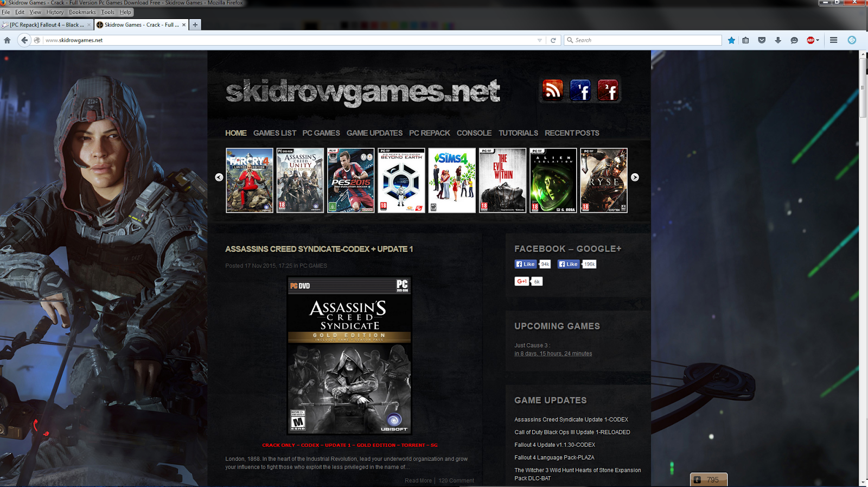868x487 pixels.
Task: Click the second Facebook Like button
Action: coord(569,264)
